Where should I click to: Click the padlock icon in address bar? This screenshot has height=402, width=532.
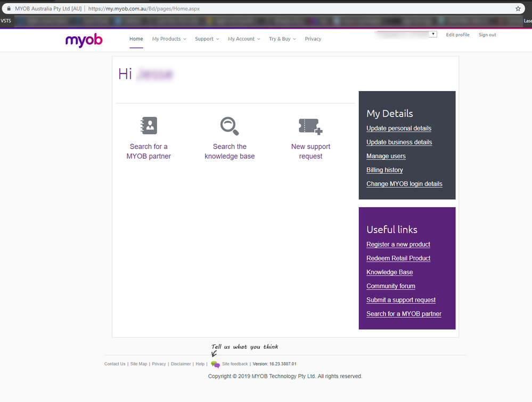[x=9, y=9]
